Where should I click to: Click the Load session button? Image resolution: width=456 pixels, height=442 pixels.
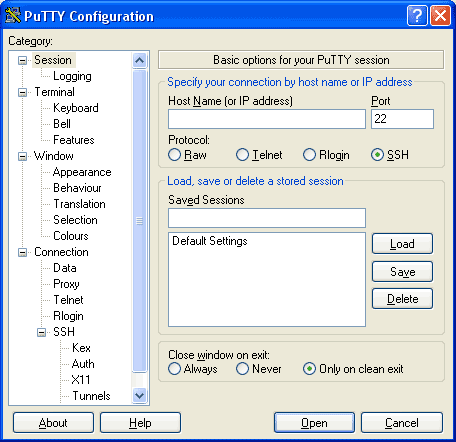[402, 244]
